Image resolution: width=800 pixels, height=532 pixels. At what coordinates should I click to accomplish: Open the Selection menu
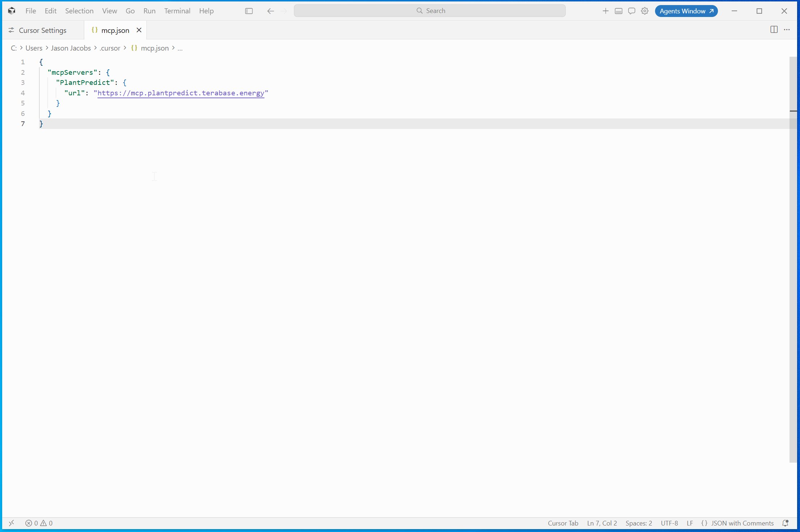pyautogui.click(x=79, y=11)
